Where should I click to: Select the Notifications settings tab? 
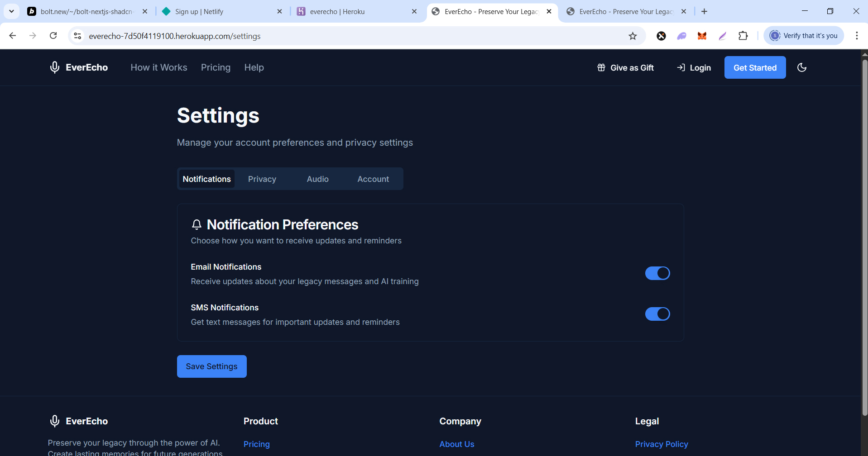[x=206, y=179]
